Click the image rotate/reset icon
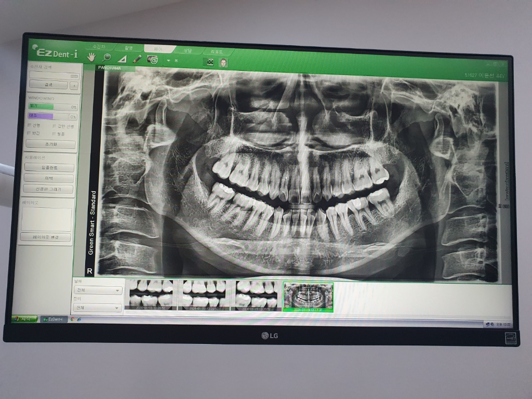532x399 pixels. point(152,60)
